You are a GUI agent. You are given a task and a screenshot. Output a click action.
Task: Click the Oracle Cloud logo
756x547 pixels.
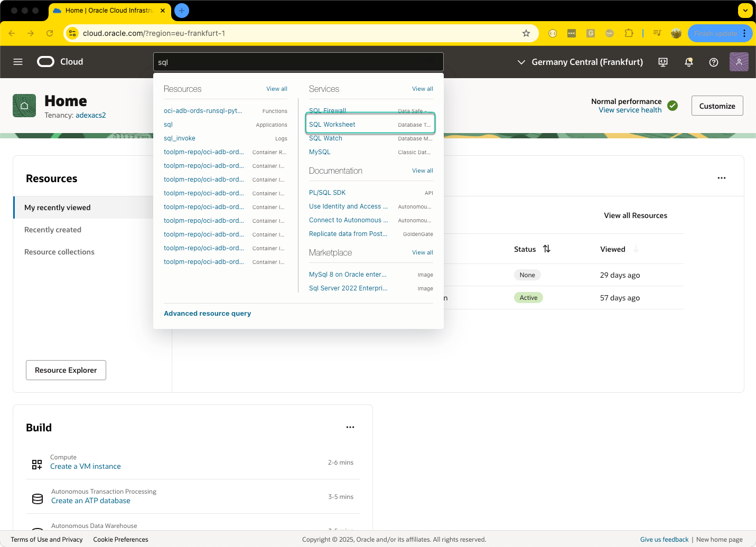pyautogui.click(x=60, y=62)
